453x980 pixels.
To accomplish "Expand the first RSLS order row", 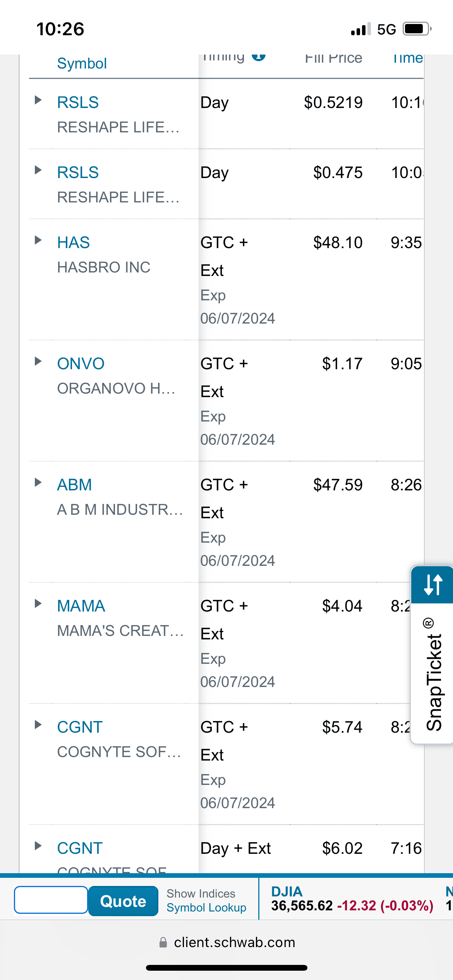I will 38,100.
